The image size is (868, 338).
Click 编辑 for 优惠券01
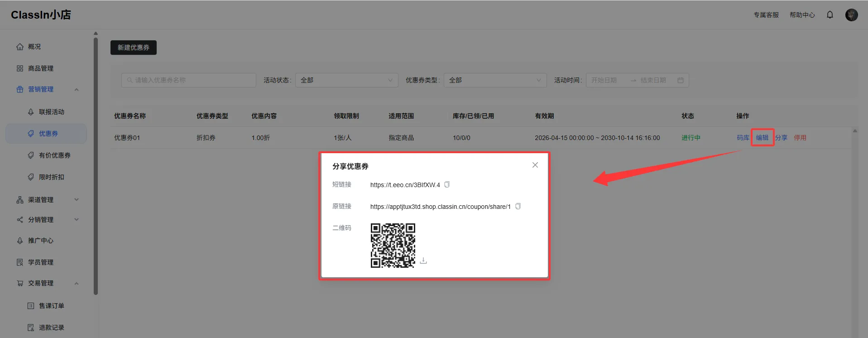[762, 138]
